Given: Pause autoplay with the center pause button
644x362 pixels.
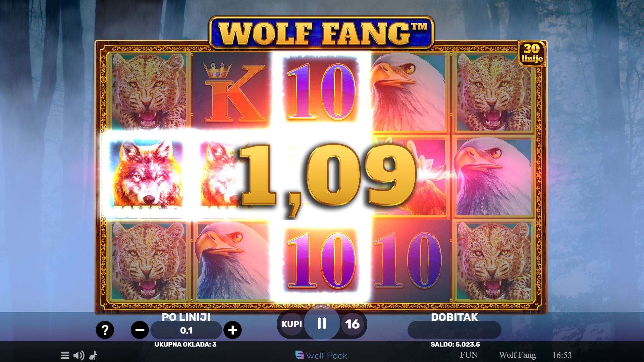Looking at the screenshot, I should pyautogui.click(x=322, y=323).
